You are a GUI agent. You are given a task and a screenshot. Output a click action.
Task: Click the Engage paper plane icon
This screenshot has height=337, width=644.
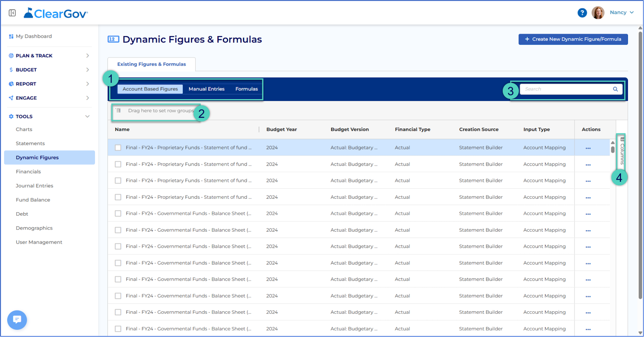coord(11,98)
